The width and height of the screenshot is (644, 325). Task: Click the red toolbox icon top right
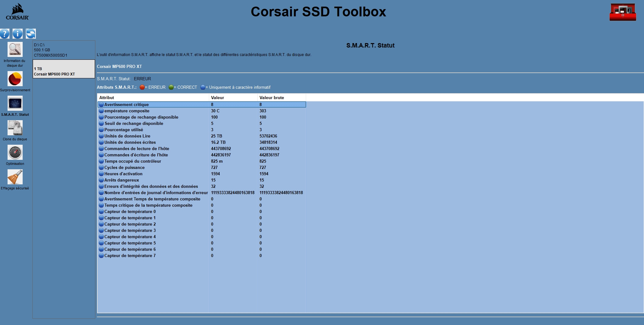point(623,12)
